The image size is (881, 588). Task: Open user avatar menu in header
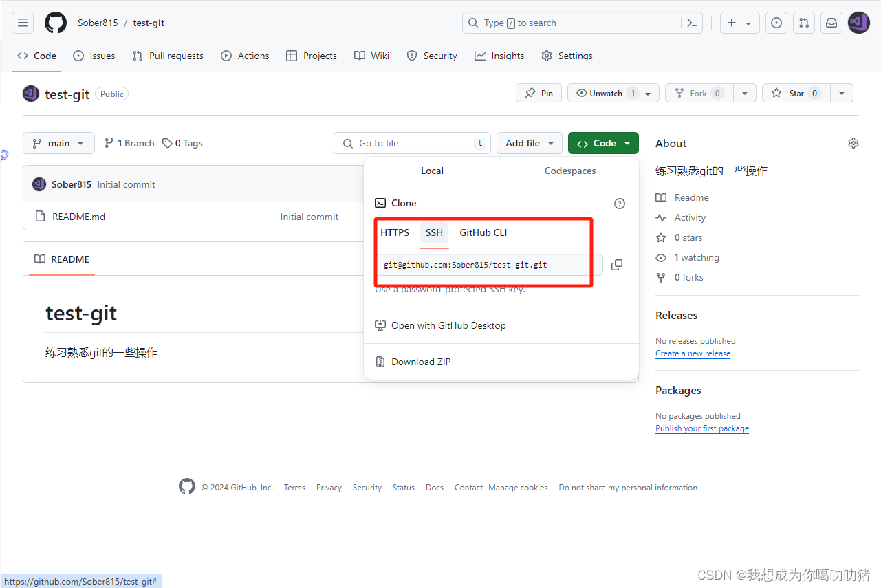[859, 23]
